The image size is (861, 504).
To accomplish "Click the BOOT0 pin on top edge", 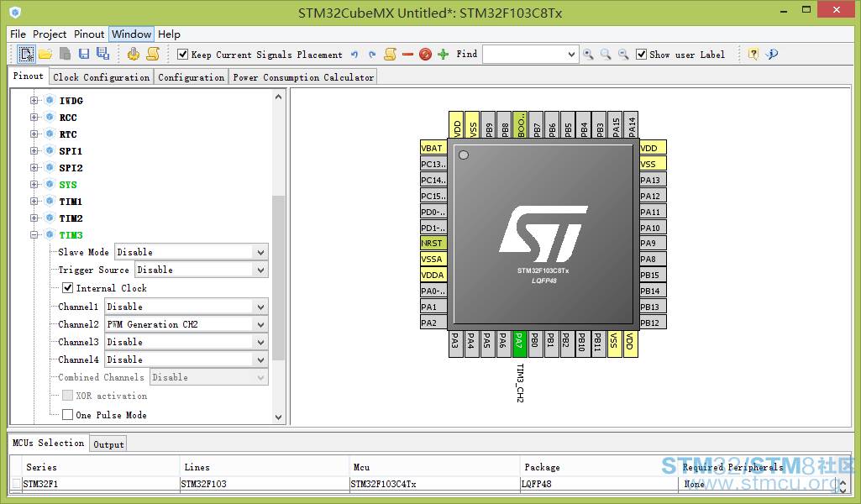I will (519, 124).
